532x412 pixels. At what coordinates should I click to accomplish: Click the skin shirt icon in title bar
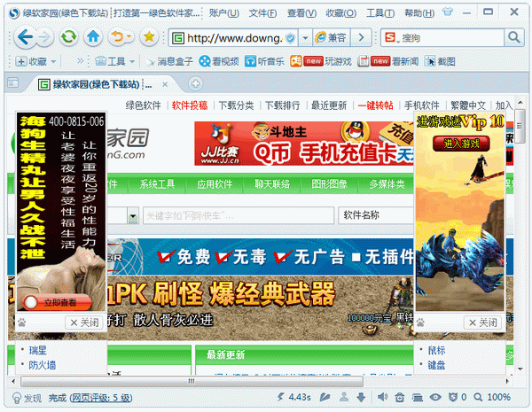click(x=448, y=12)
